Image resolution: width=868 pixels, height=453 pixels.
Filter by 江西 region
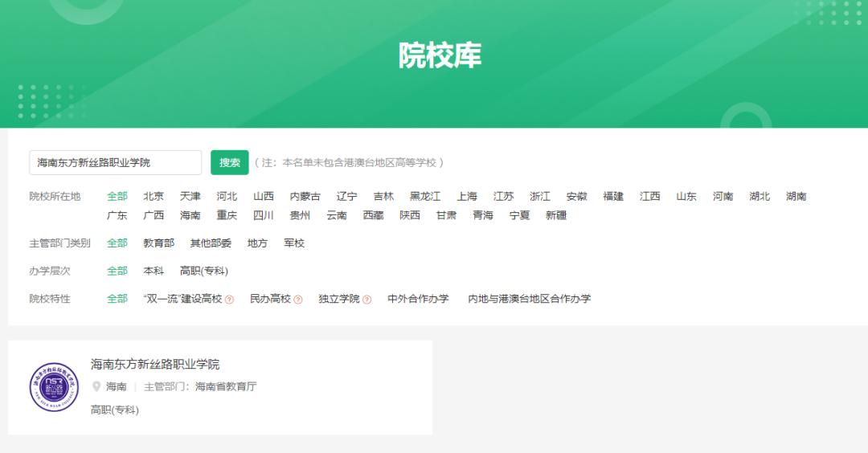point(649,196)
